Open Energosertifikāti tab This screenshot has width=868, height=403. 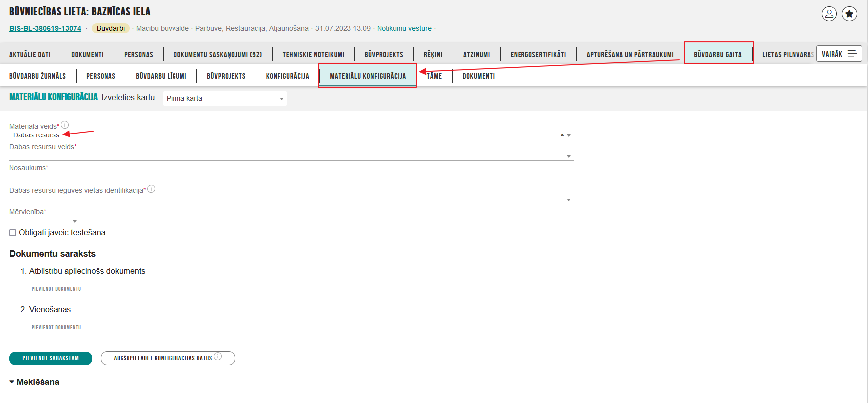538,54
